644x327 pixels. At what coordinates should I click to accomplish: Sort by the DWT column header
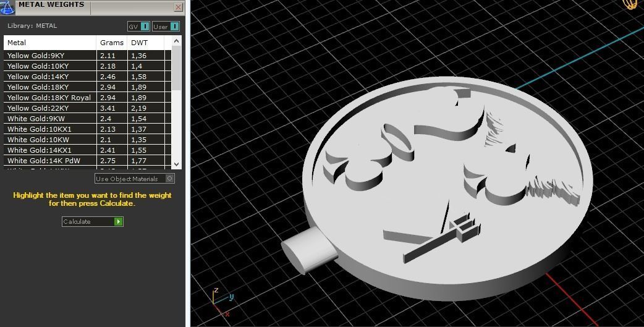click(146, 43)
